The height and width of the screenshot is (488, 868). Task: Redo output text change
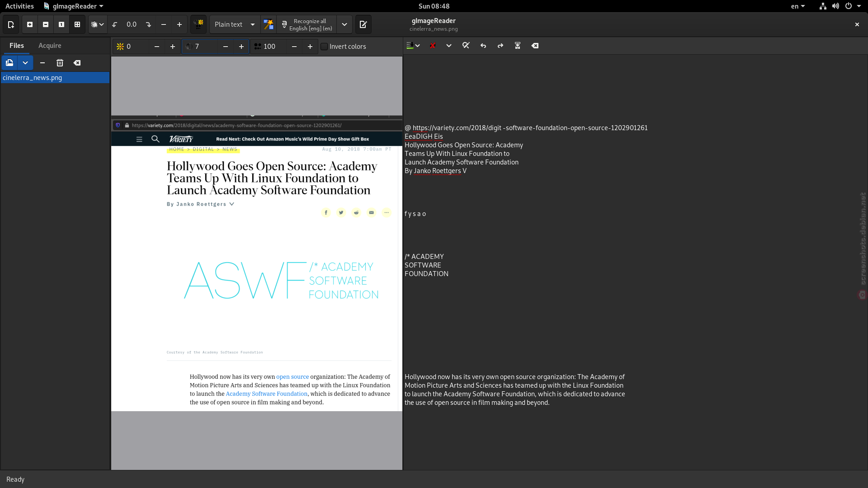pyautogui.click(x=500, y=46)
